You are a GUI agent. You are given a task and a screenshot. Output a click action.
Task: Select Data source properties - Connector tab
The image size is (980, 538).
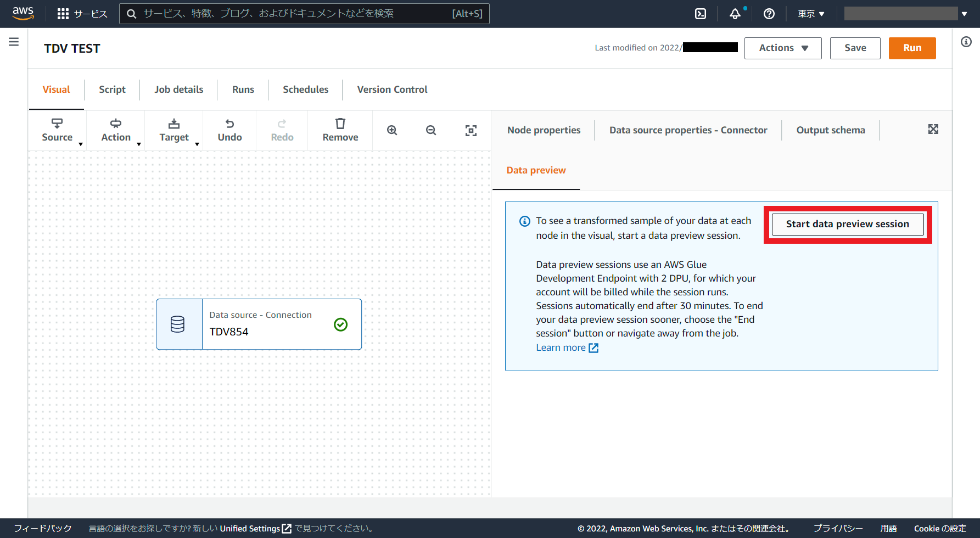tap(688, 130)
